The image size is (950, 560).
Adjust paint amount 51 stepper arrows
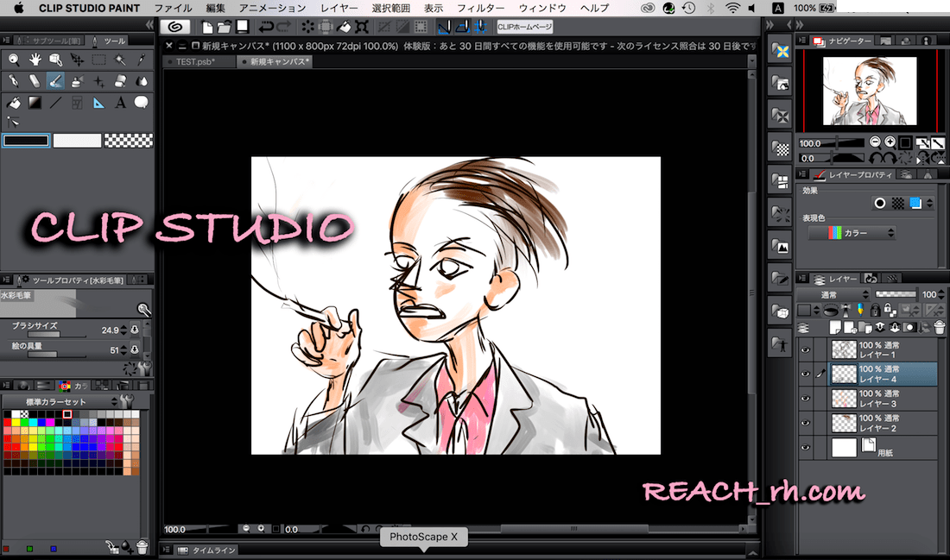tap(124, 350)
